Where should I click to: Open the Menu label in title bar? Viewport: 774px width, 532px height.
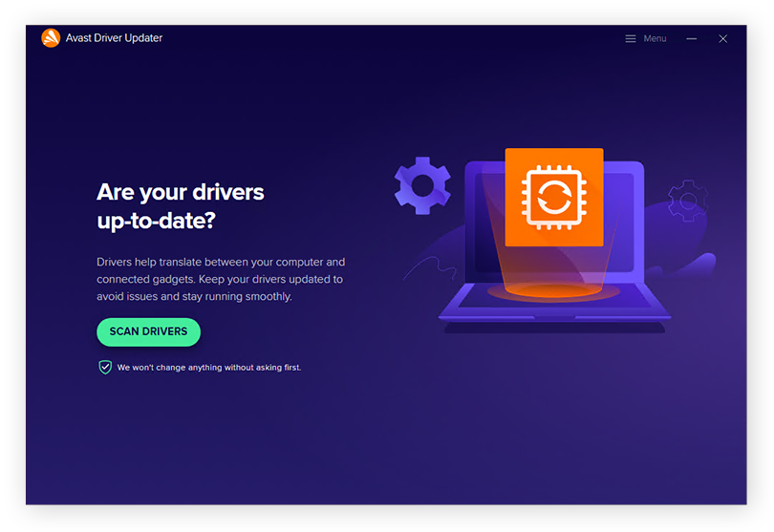(x=655, y=38)
